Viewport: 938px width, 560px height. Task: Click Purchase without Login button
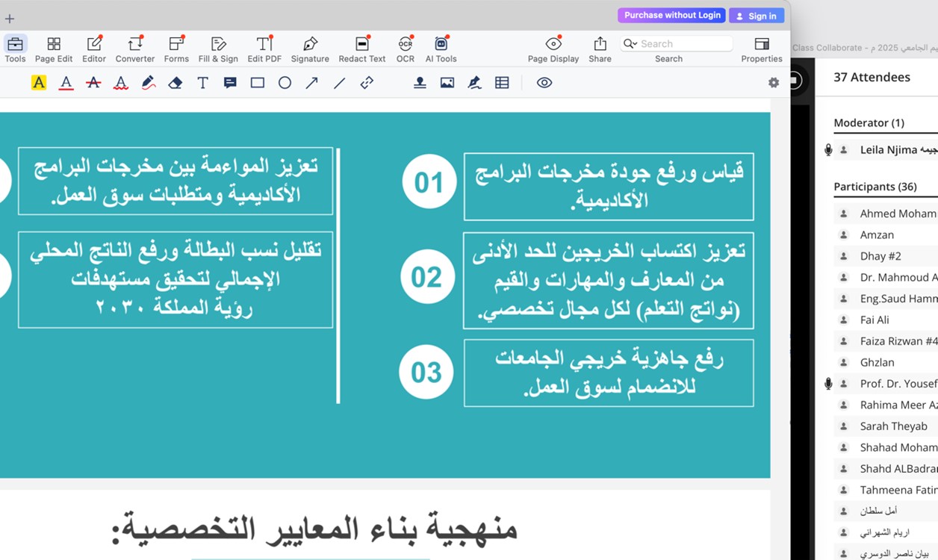click(x=672, y=15)
